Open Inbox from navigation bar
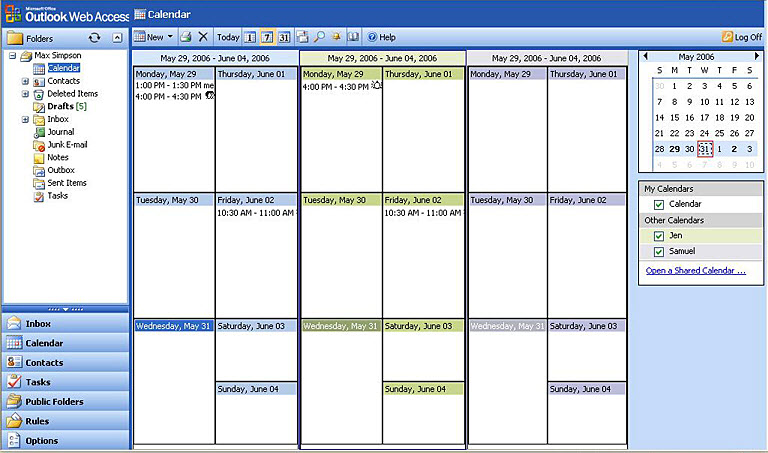 point(65,324)
